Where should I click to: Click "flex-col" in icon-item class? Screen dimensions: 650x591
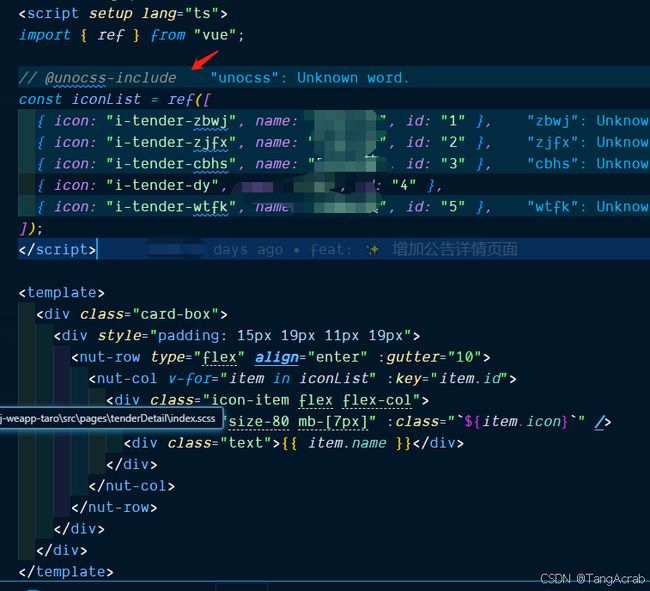point(377,400)
